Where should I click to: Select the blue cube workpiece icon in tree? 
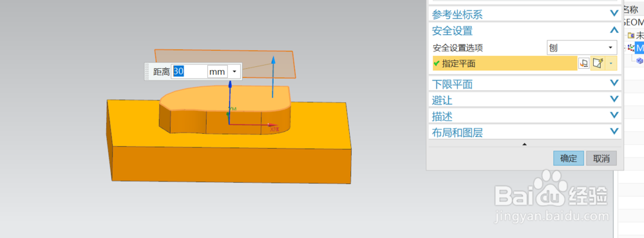tap(640, 60)
